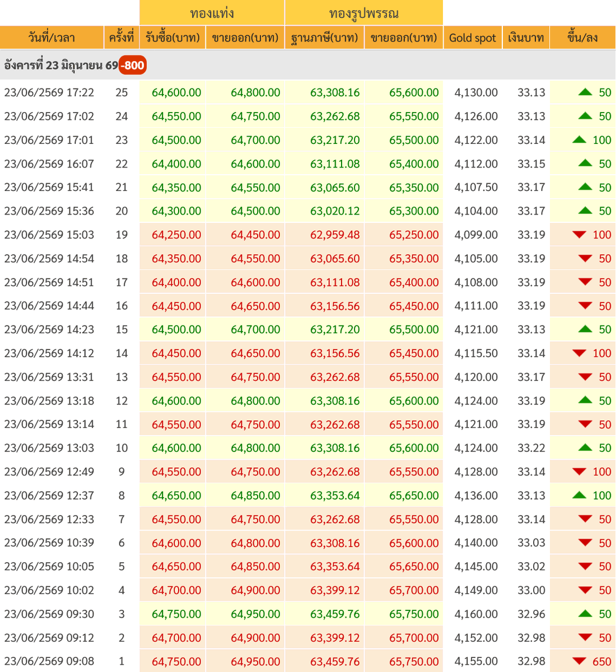Click Gold spot value 4,130.00
The height and width of the screenshot is (672, 616).
click(x=476, y=92)
